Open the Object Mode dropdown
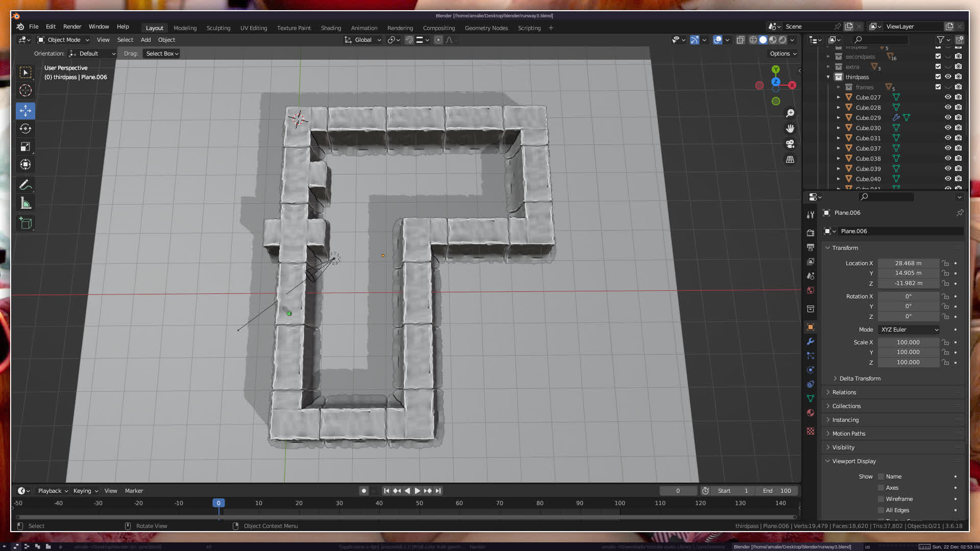Viewport: 980px width, 551px height. pyautogui.click(x=63, y=40)
